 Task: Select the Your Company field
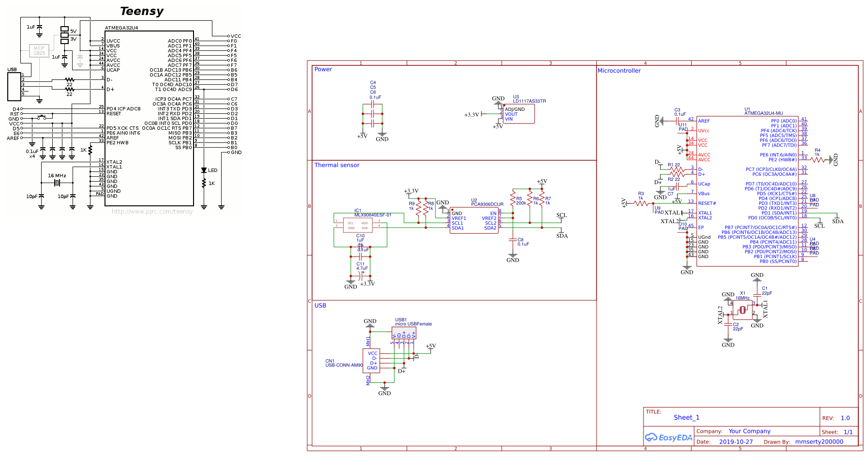(x=749, y=431)
